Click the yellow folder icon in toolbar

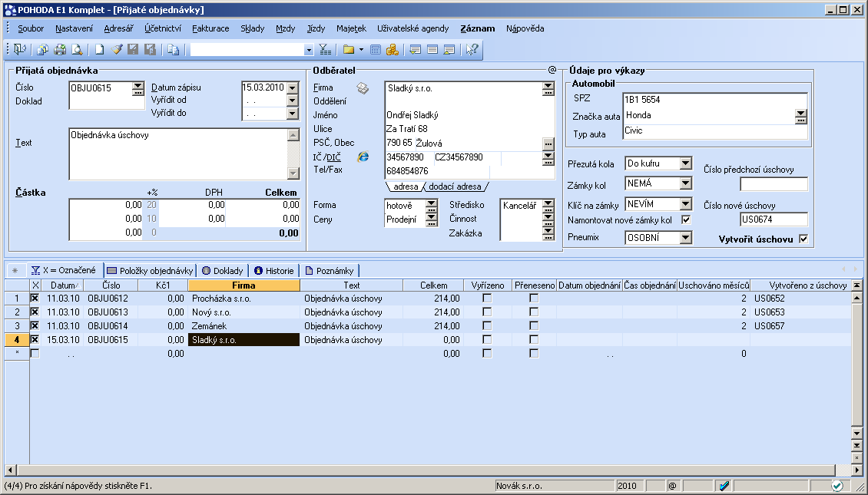tap(348, 50)
